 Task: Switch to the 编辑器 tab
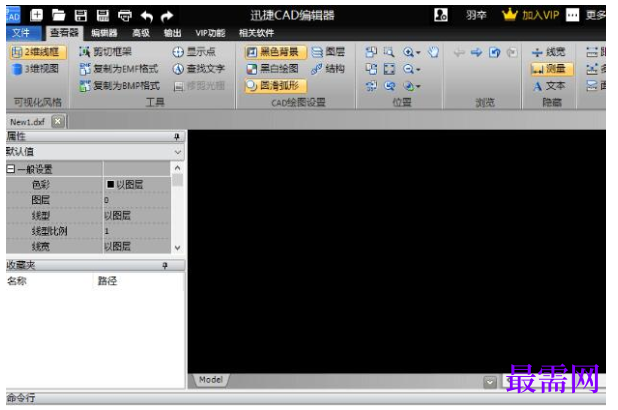104,33
